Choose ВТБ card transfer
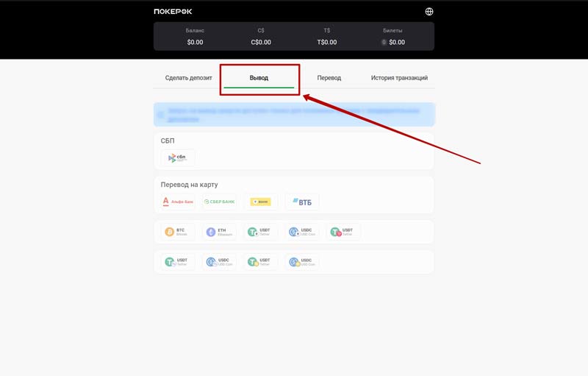This screenshot has width=588, height=376. coord(302,202)
